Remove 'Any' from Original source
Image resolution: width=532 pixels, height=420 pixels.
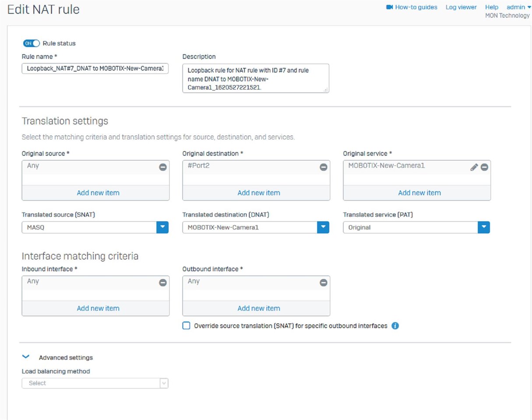point(163,167)
